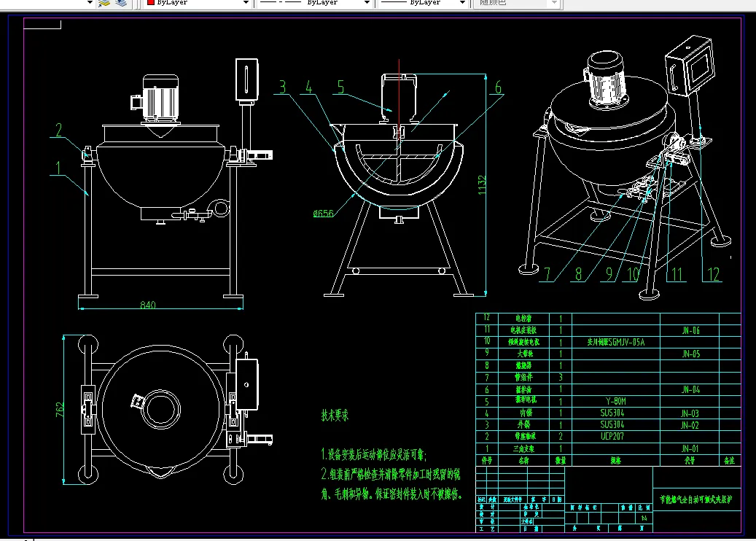Select the ø656 diameter dimension text
This screenshot has width=756, height=541.
pyautogui.click(x=323, y=213)
